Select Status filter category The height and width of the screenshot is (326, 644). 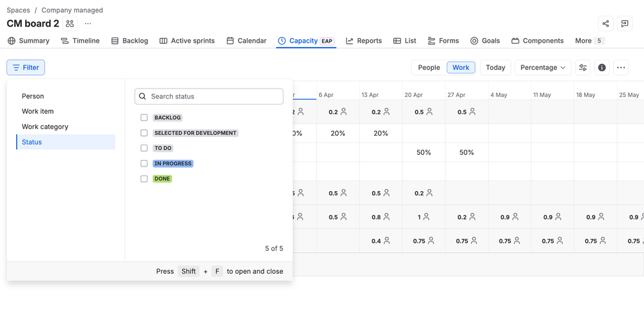66,142
